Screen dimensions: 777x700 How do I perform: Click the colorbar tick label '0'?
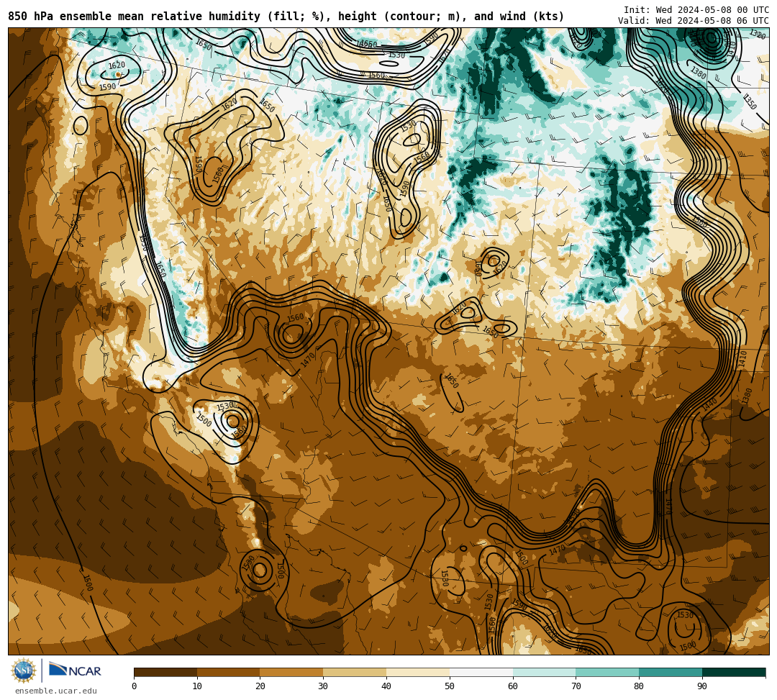click(x=135, y=686)
